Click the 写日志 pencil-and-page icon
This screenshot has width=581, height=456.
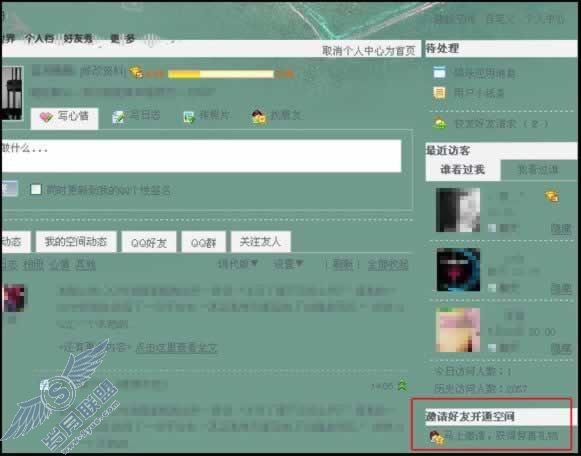click(x=119, y=117)
